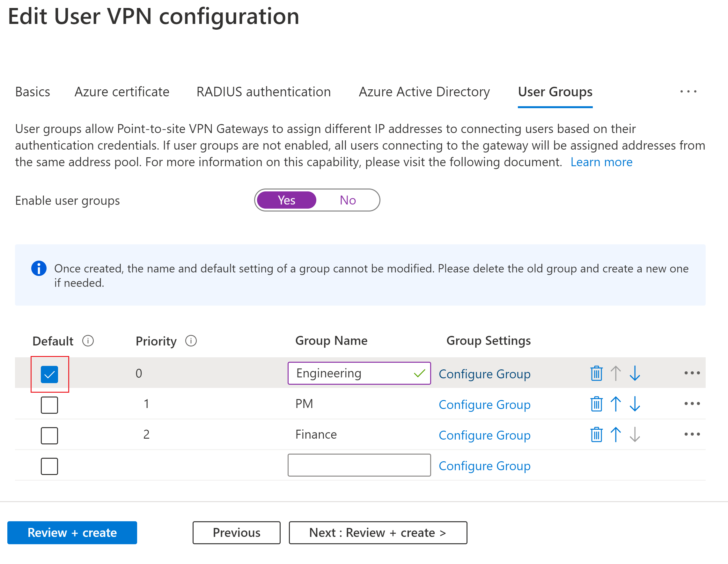Check default checkbox for Finance group

pos(49,435)
